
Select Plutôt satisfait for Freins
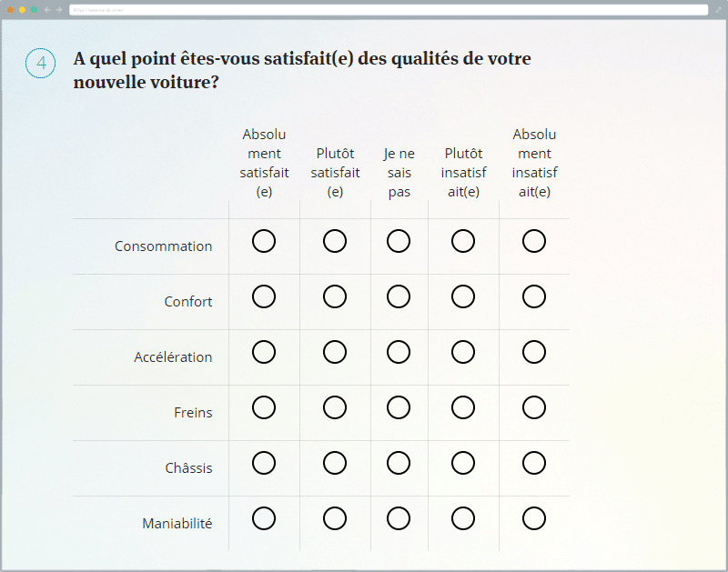335,407
